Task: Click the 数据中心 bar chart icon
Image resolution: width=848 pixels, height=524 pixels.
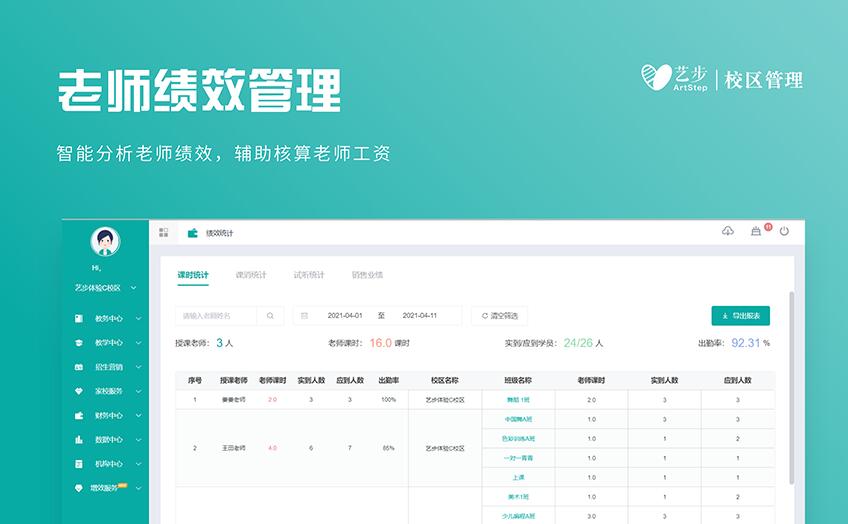Action: pos(78,439)
